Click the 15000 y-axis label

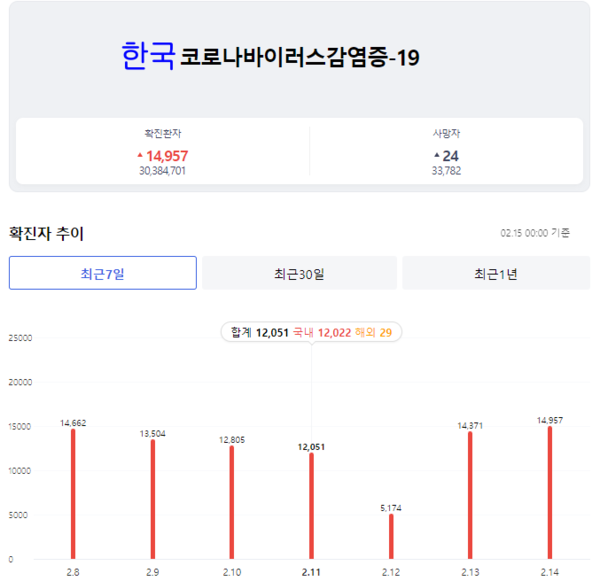[x=20, y=426]
